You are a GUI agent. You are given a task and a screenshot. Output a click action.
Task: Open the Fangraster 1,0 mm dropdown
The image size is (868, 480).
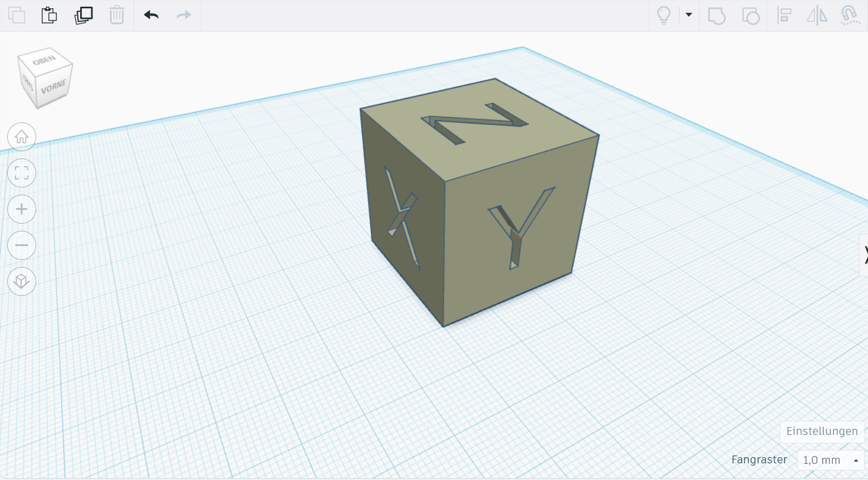[x=830, y=460]
